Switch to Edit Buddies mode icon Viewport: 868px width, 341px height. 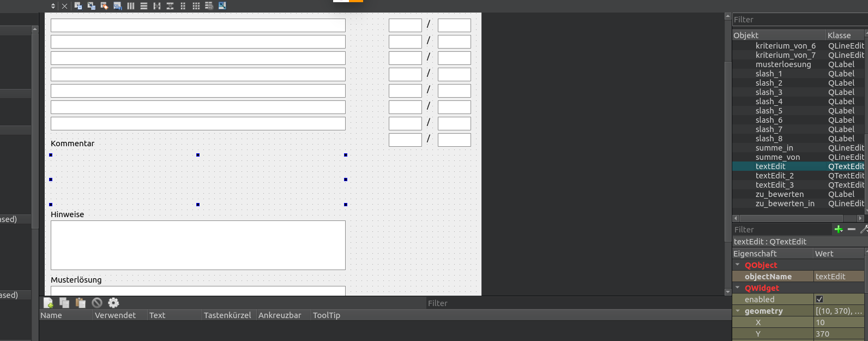click(104, 6)
